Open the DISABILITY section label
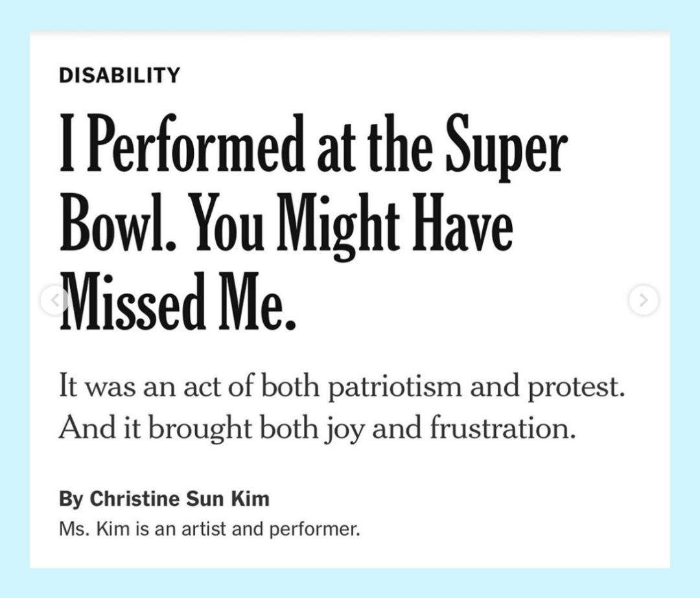This screenshot has height=598, width=700. (119, 75)
